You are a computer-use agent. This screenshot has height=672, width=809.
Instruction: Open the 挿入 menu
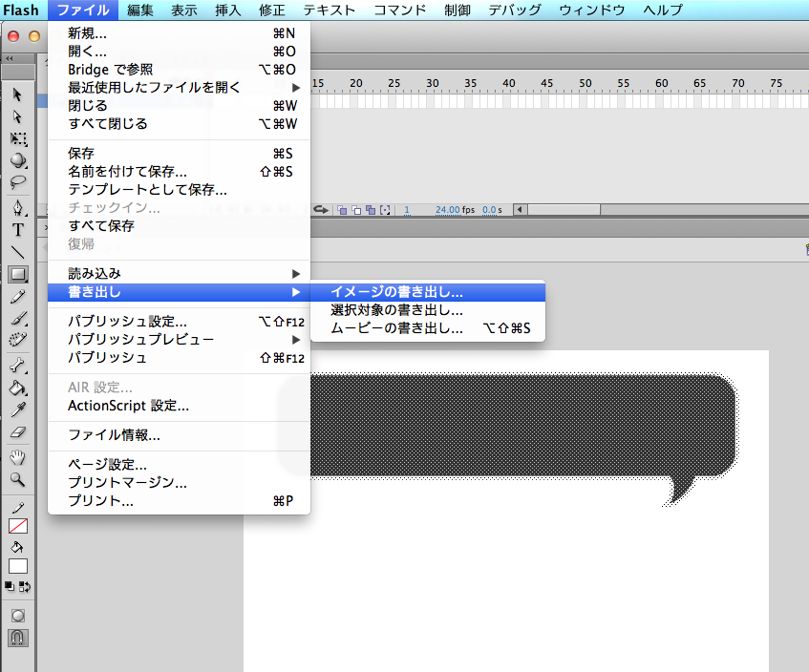coord(228,10)
